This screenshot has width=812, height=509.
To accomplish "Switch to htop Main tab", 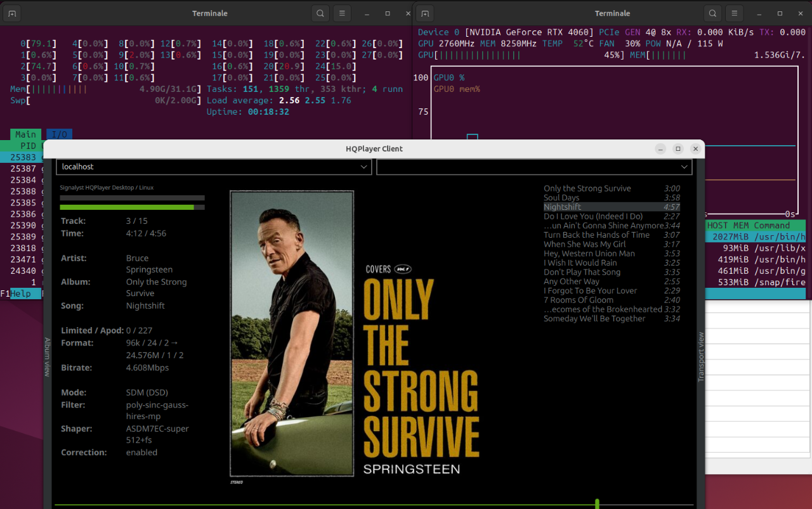I will [x=25, y=134].
